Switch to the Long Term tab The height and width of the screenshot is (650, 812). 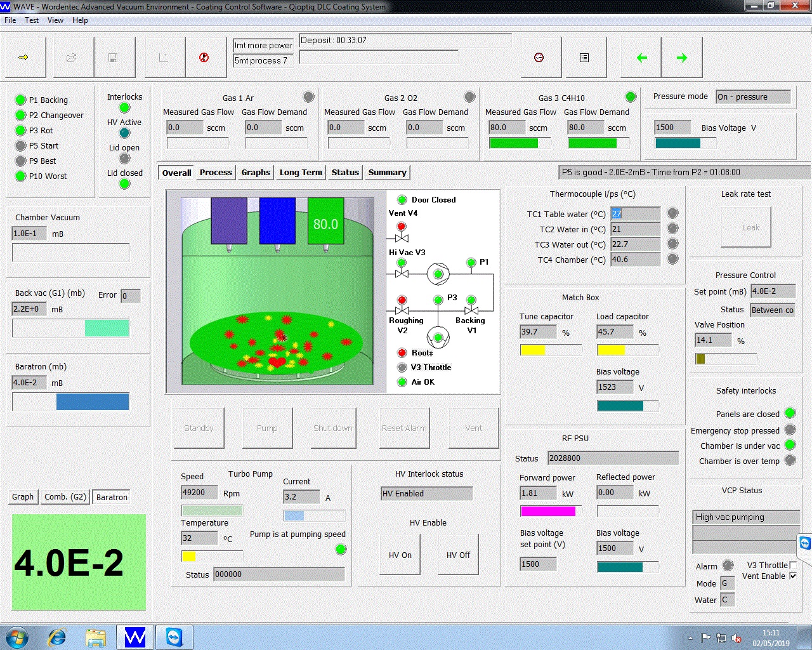click(301, 173)
